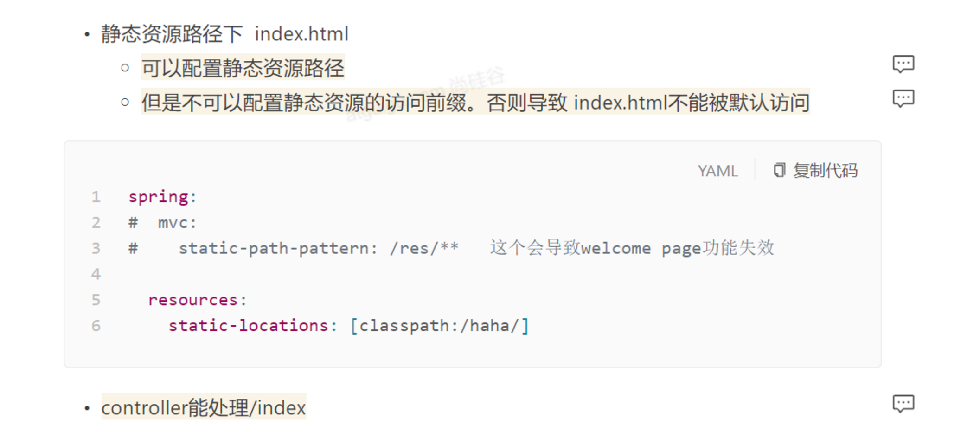Viewport: 980px width, 432px height.
Task: Open comment for 可以配置静态资源路径 line
Action: click(903, 64)
